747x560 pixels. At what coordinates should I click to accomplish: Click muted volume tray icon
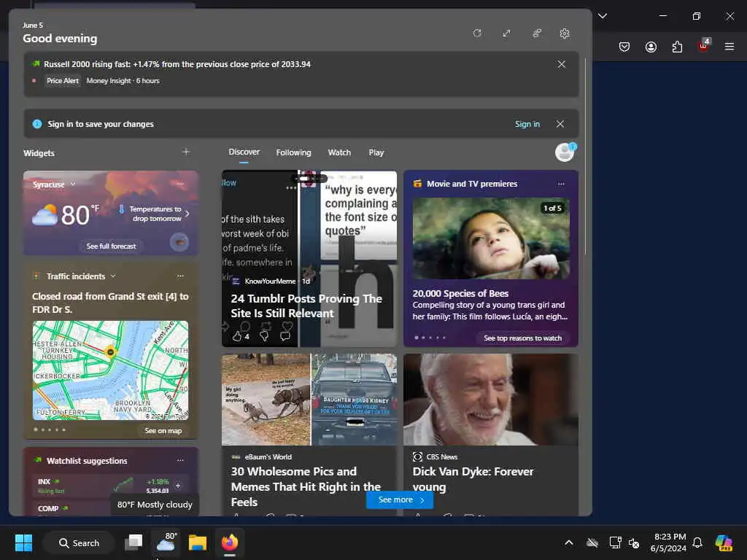634,542
